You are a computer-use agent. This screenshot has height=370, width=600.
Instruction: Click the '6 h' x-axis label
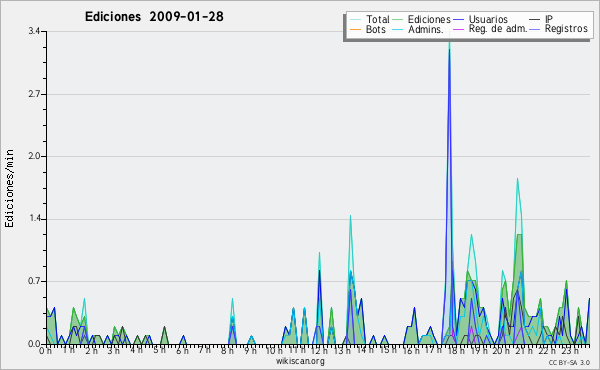(x=182, y=350)
